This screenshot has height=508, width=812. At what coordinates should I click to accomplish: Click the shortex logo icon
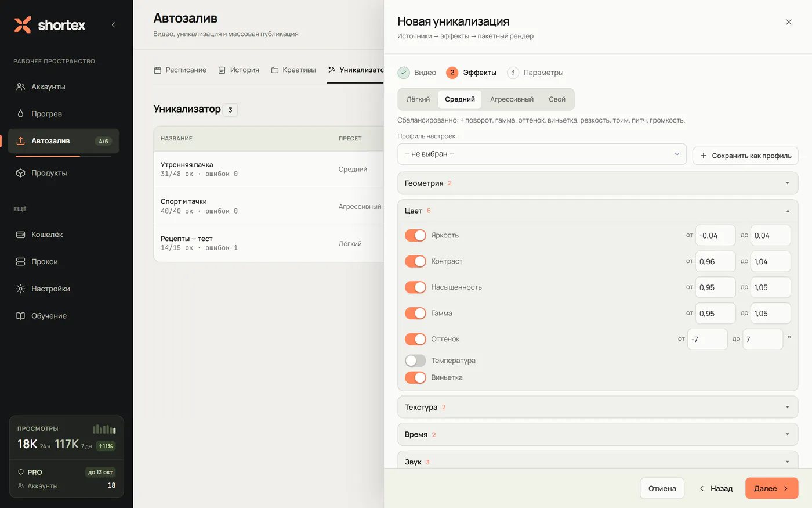[x=23, y=25]
